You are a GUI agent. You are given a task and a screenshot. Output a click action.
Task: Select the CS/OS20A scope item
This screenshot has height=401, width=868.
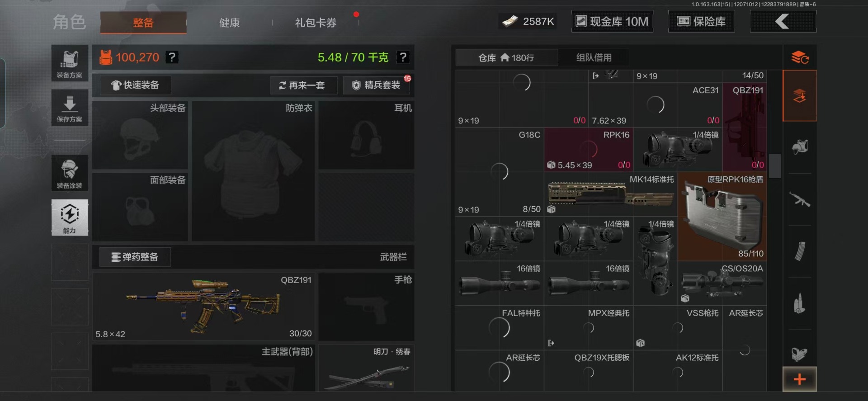[722, 283]
